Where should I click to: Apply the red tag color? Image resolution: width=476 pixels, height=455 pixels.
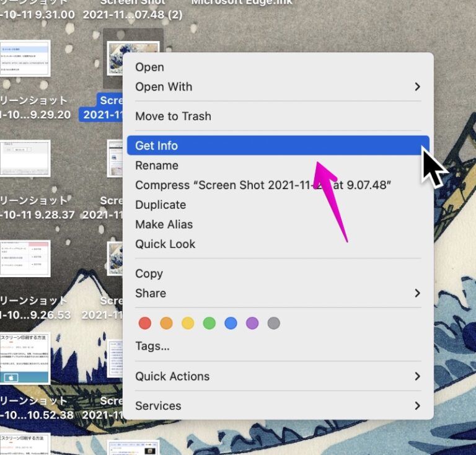[145, 323]
